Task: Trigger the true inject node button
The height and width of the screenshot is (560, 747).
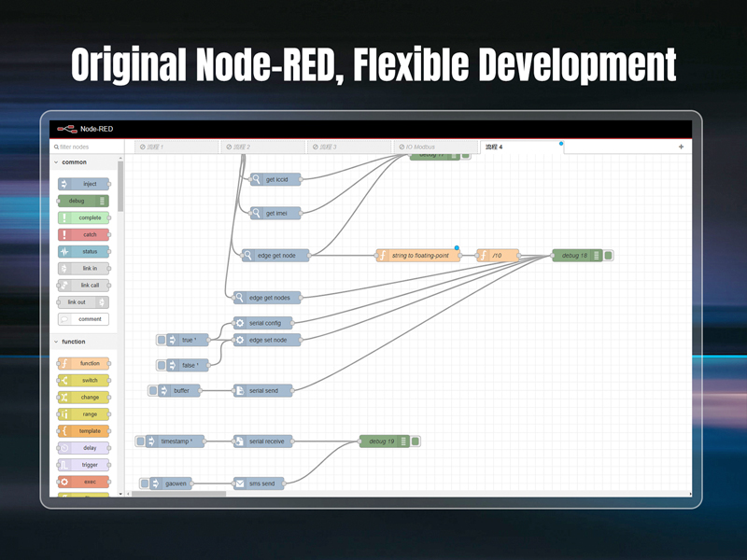Action: (x=162, y=340)
